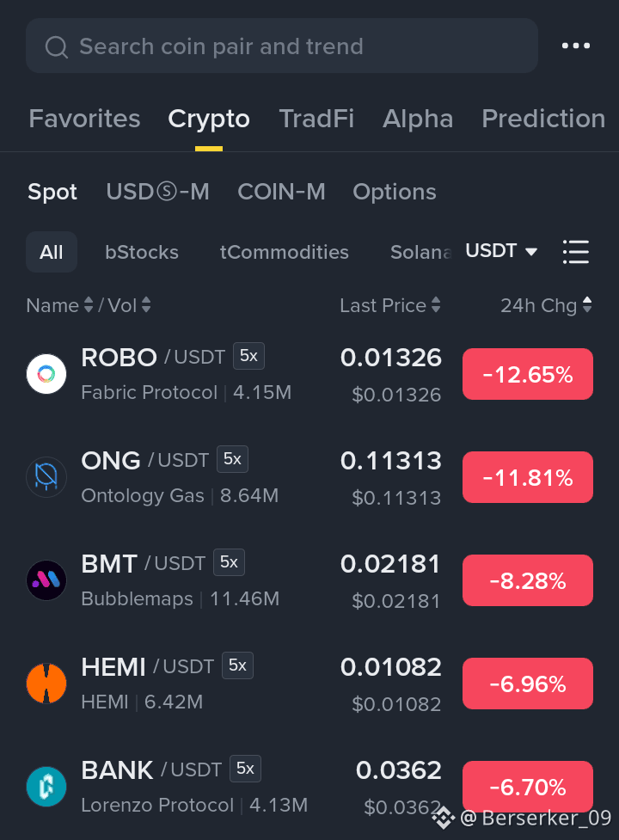Toggle sorting by Vol column
Viewport: 619px width, 840px height.
129,305
